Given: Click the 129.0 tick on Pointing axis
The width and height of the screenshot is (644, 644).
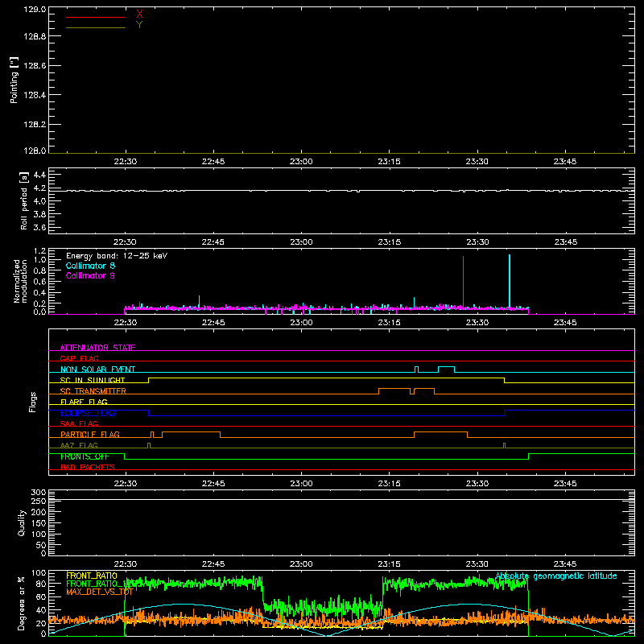Looking at the screenshot, I should click(x=35, y=10).
